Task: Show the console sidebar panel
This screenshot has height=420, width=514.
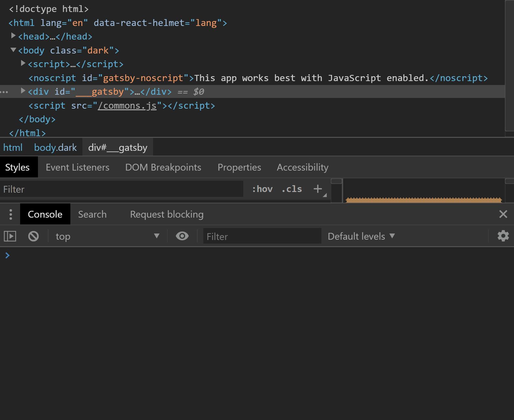Action: click(x=10, y=236)
